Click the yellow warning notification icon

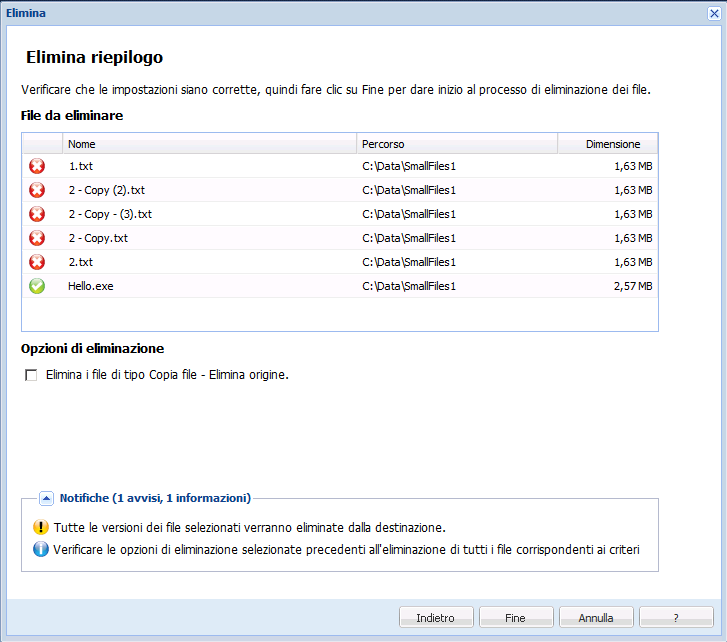41,527
